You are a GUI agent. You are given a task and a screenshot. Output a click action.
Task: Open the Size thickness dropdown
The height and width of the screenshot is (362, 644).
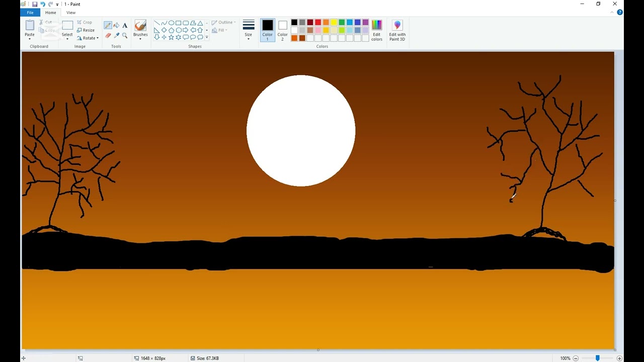coord(249,30)
